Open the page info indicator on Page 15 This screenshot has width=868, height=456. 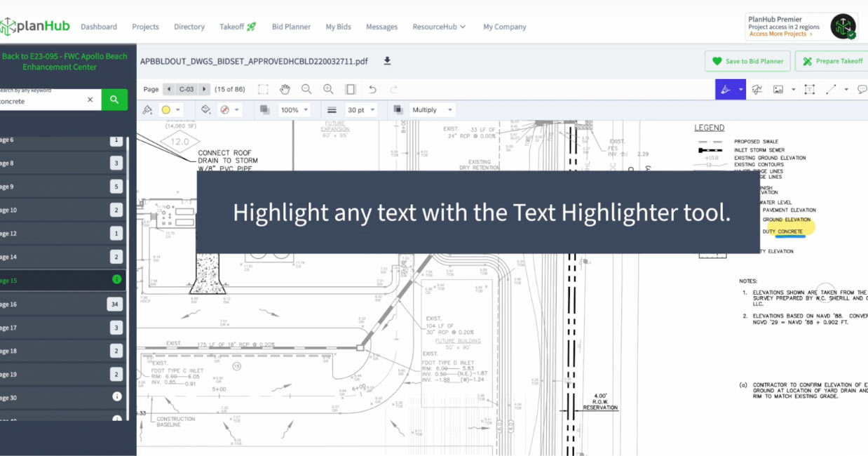117,280
